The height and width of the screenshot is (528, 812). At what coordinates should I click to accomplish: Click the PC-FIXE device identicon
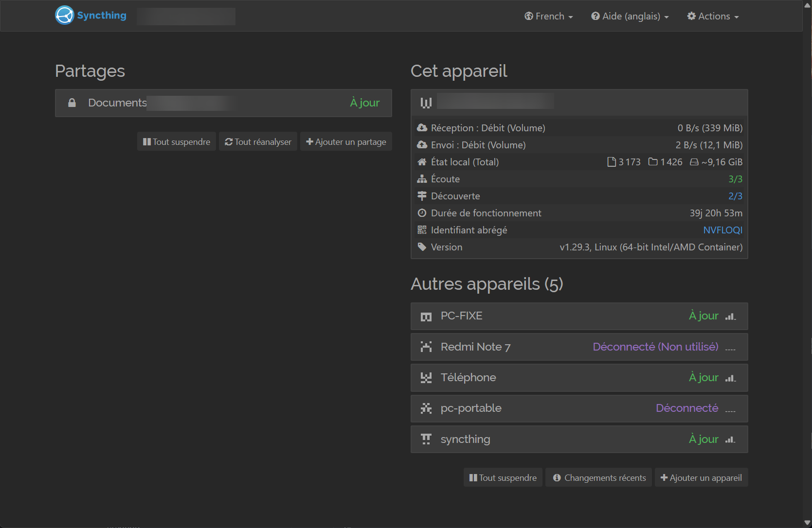pos(426,317)
